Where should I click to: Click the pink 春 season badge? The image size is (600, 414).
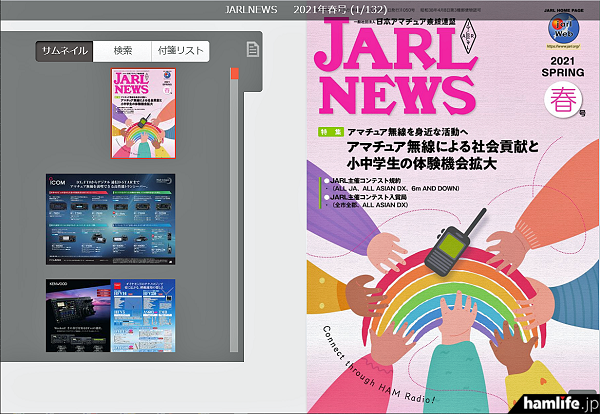[x=563, y=100]
